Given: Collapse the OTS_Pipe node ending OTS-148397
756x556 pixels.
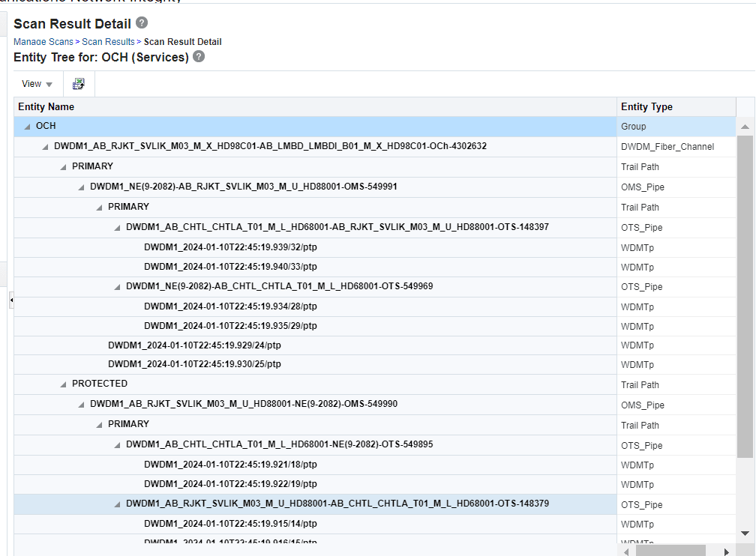Looking at the screenshot, I should [x=117, y=226].
